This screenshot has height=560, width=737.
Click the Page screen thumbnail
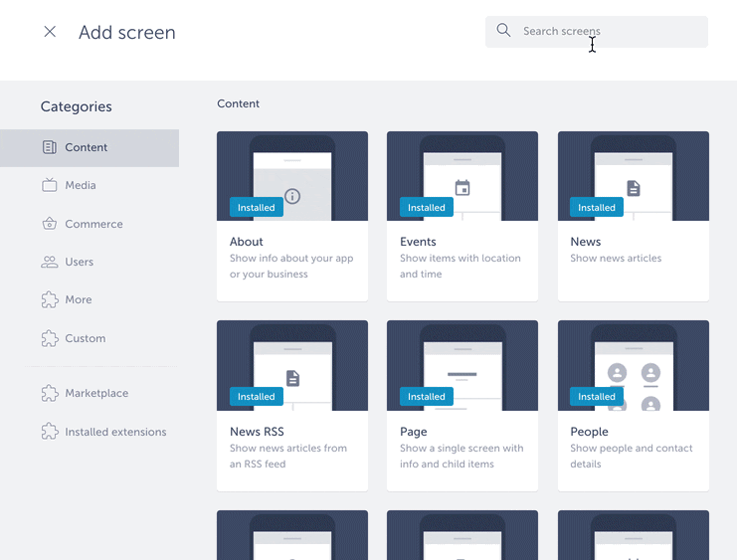462,365
